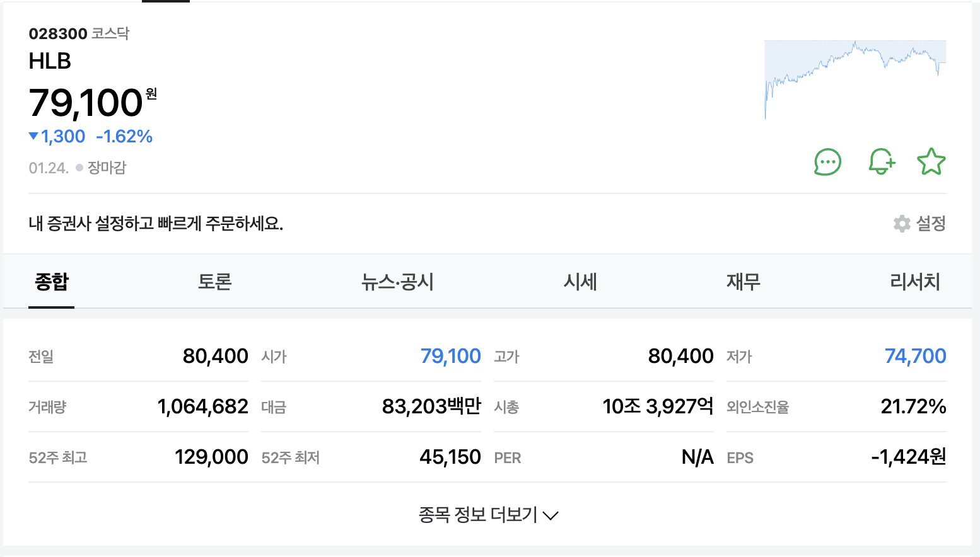Click the 전일 value 80,400
The image size is (980, 557).
pos(216,356)
